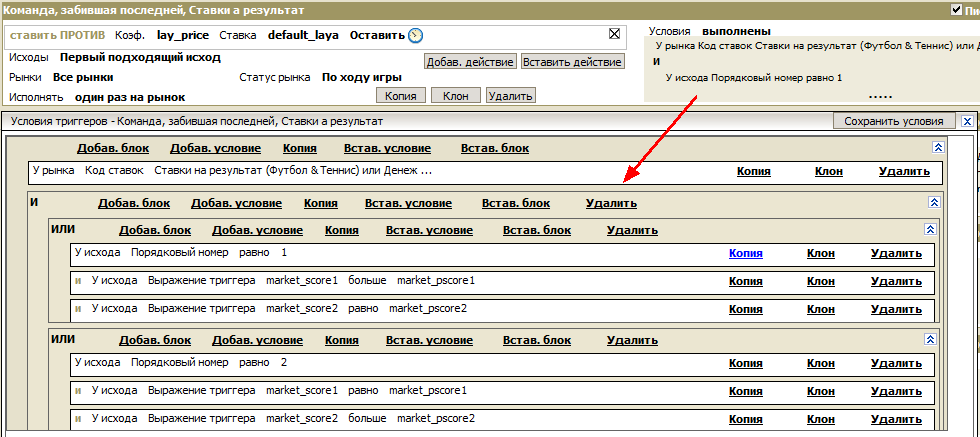The image size is (980, 437).
Task: Click the У исхода Порядковый номер равно 1 summary line
Action: click(x=754, y=78)
